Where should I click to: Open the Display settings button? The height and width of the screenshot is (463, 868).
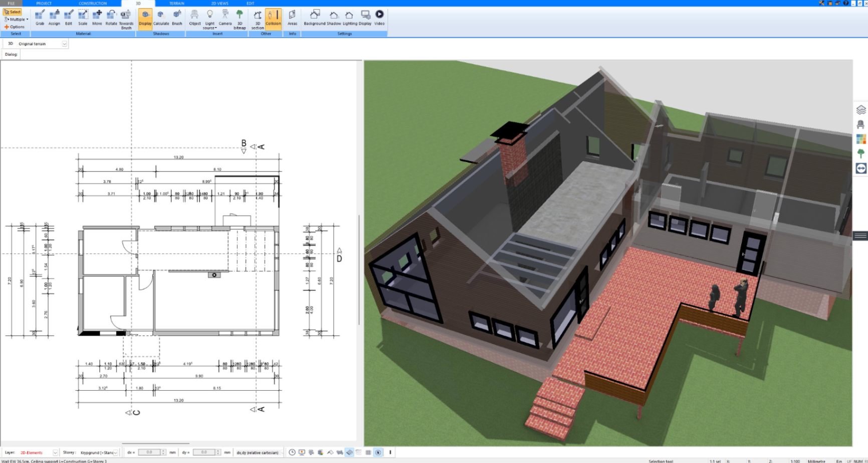click(365, 17)
